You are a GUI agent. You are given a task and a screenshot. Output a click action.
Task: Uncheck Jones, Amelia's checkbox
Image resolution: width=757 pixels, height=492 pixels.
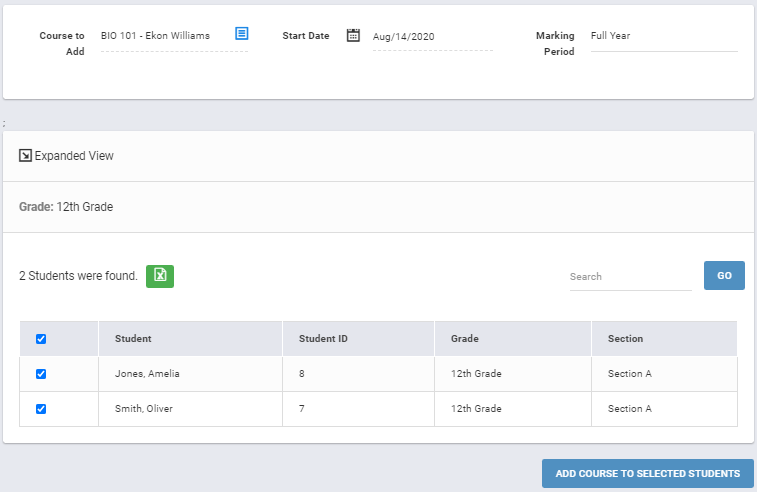click(41, 374)
